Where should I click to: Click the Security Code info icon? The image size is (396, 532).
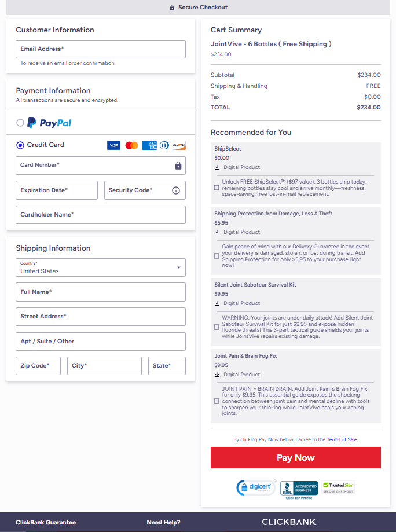175,190
